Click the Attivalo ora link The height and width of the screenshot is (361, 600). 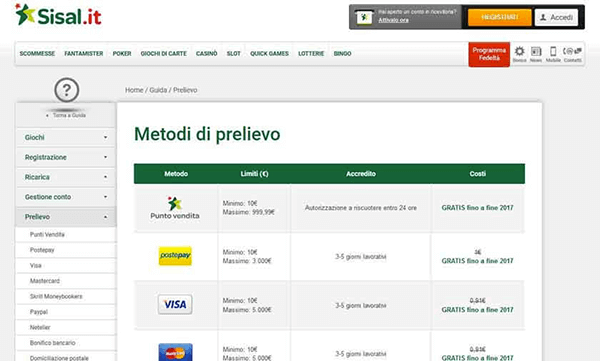393,20
